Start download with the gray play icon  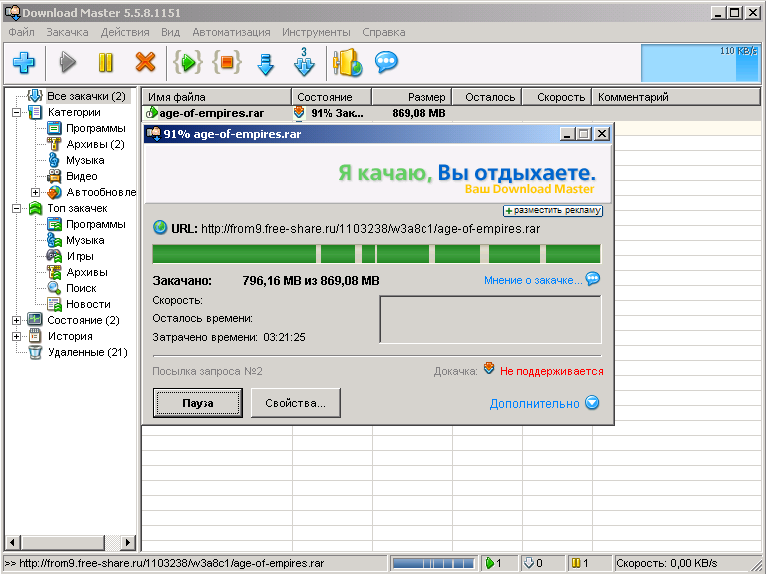pyautogui.click(x=68, y=63)
